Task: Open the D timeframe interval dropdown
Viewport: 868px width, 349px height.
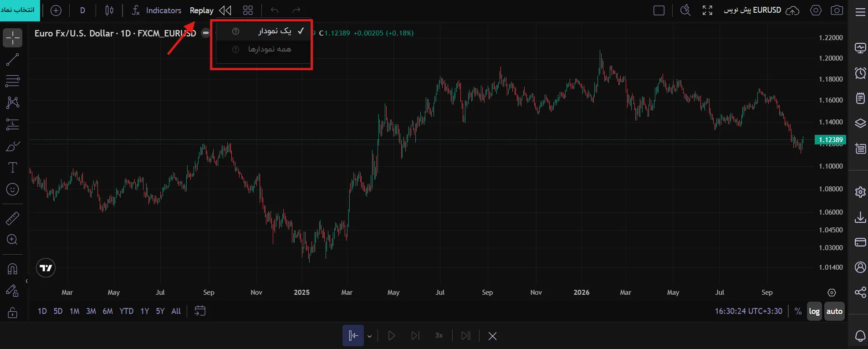Action: [82, 10]
